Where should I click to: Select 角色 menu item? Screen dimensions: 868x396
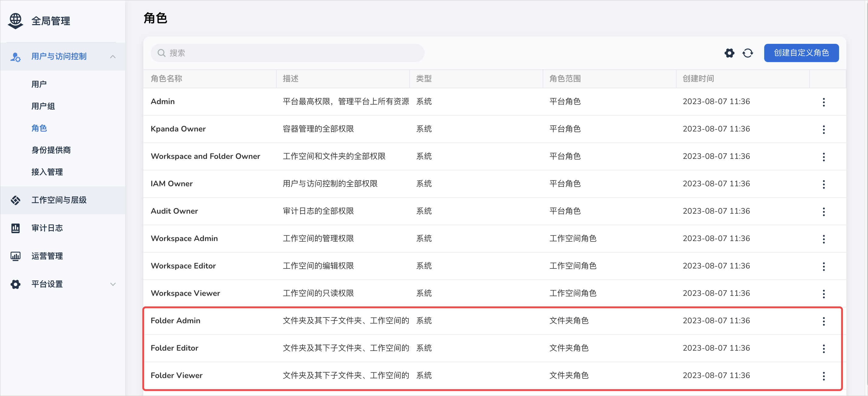click(x=39, y=128)
